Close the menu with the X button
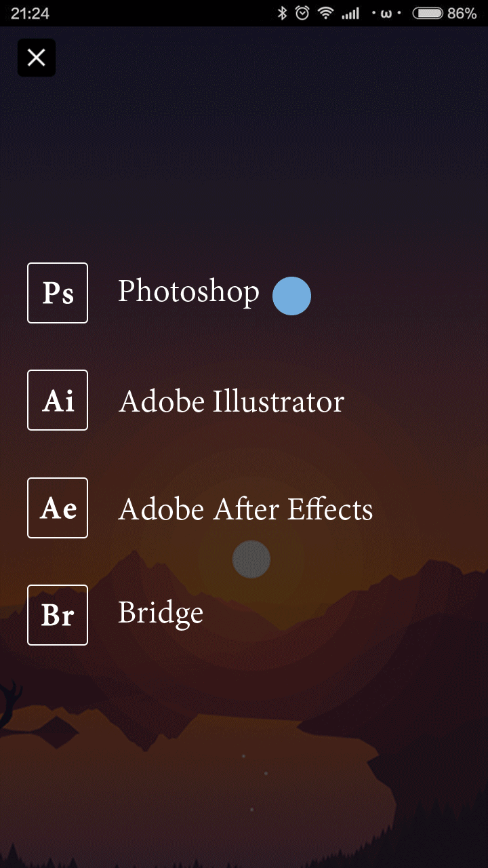 pyautogui.click(x=37, y=58)
